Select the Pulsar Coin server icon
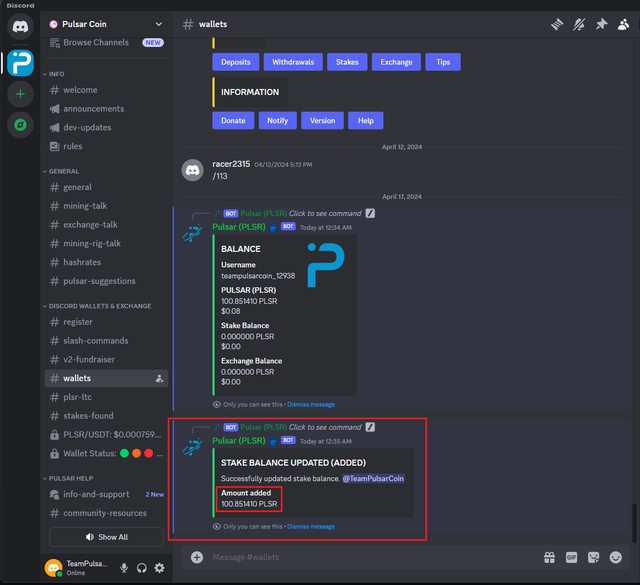This screenshot has width=640, height=585. tap(20, 63)
